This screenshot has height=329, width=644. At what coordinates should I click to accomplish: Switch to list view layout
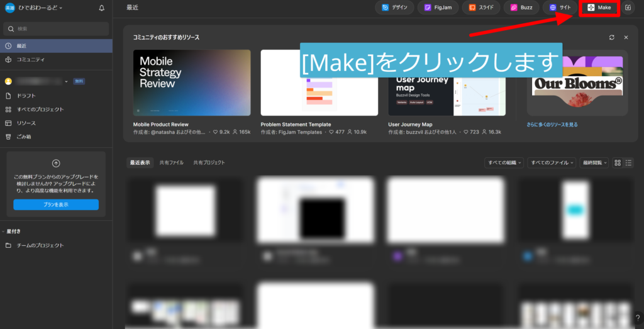(628, 162)
